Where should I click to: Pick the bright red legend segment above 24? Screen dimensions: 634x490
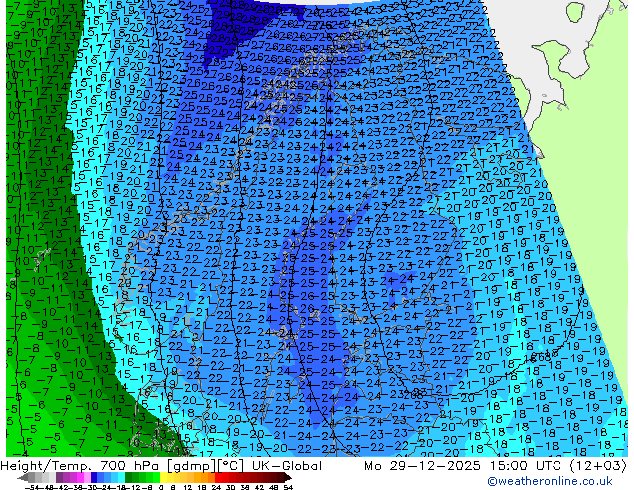tap(218, 477)
